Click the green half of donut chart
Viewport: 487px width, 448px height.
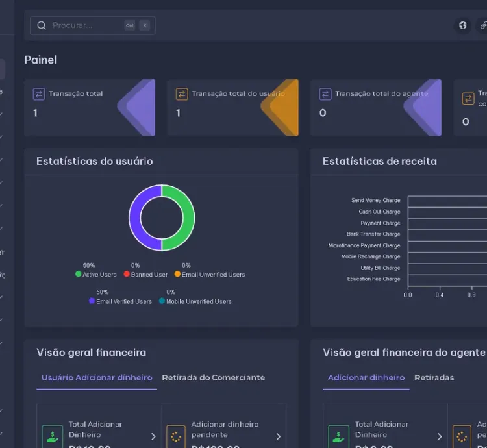(x=189, y=218)
